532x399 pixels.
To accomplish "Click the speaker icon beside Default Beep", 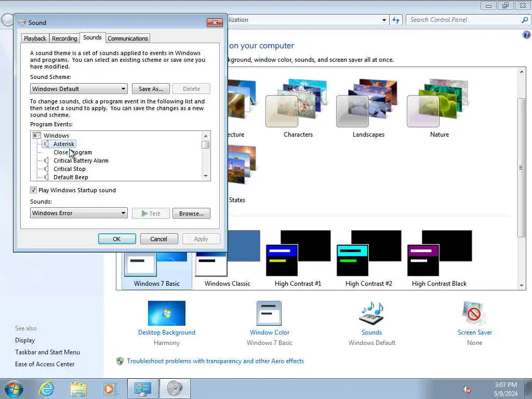I will pos(46,177).
